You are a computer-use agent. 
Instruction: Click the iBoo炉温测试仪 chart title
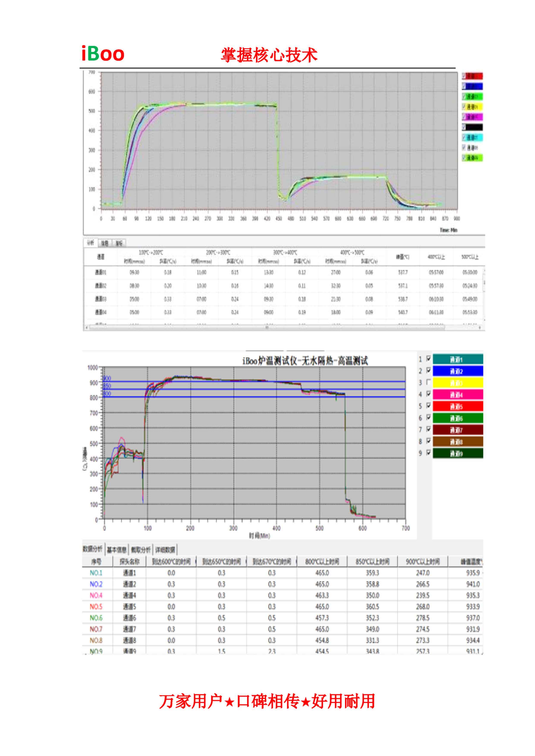click(305, 361)
